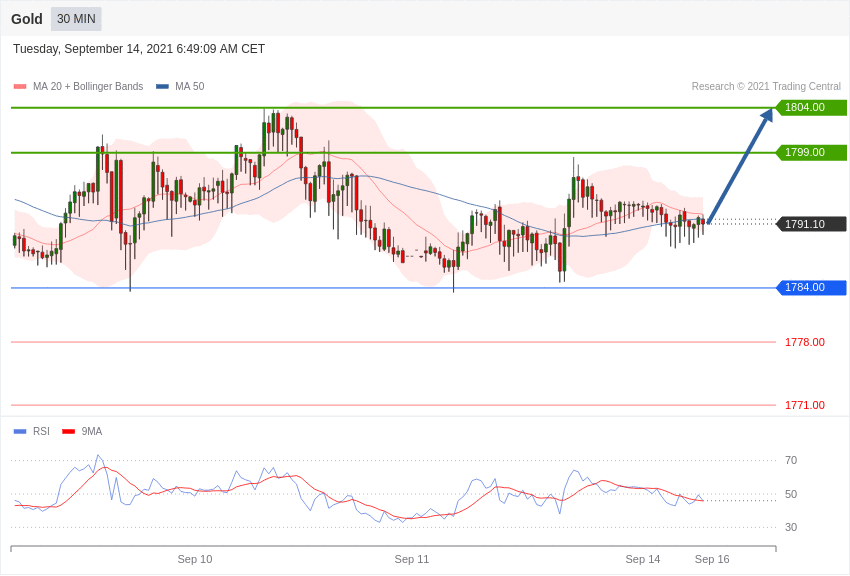Click the Sep 16 date axis label

tap(712, 559)
